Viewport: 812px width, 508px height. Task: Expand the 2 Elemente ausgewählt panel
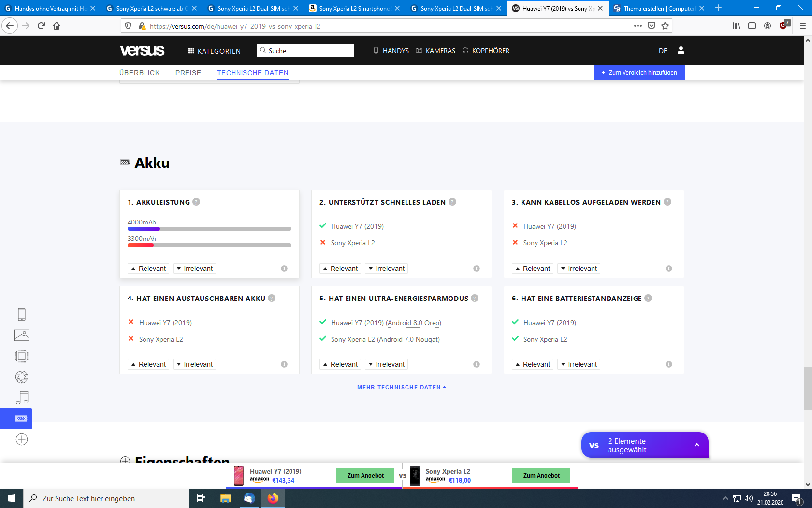tap(645, 445)
